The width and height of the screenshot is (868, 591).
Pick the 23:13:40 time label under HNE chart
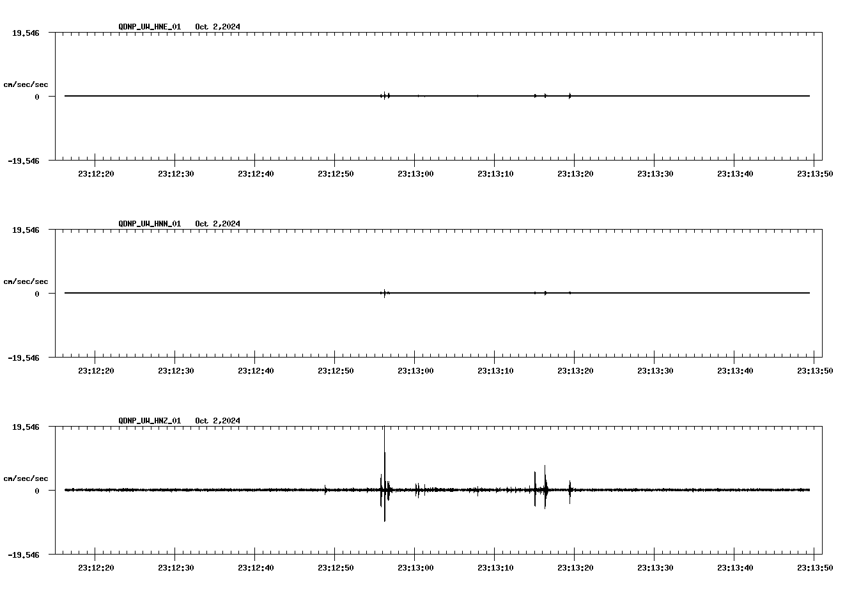[735, 174]
